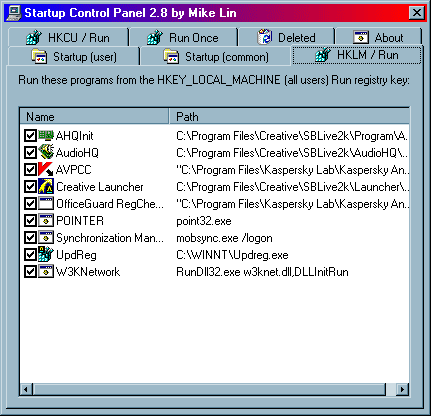
Task: Select the SBLive2k\AudioHQ path text
Action: (x=292, y=153)
